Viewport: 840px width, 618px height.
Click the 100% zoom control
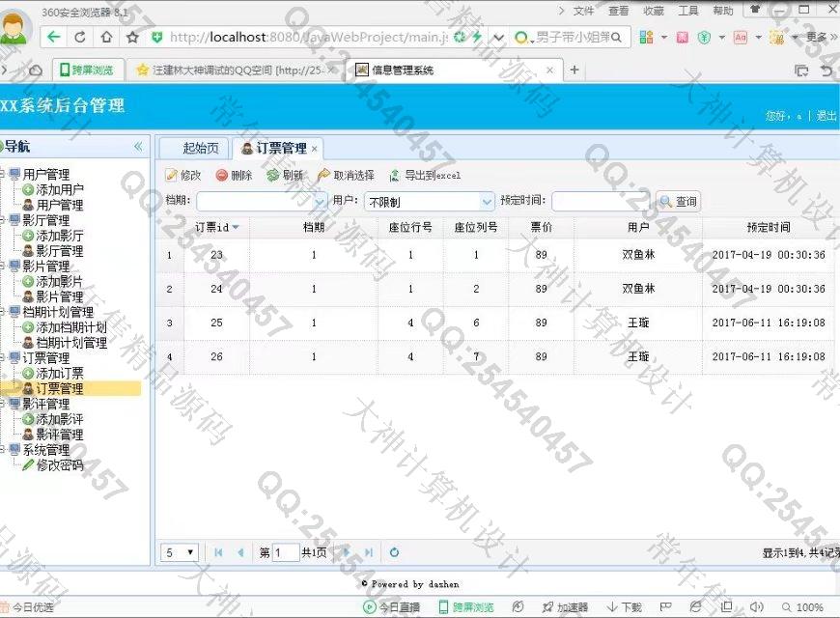(802, 607)
